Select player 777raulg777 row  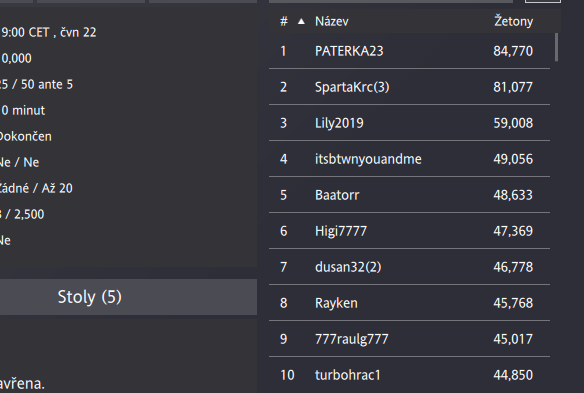[409, 339]
